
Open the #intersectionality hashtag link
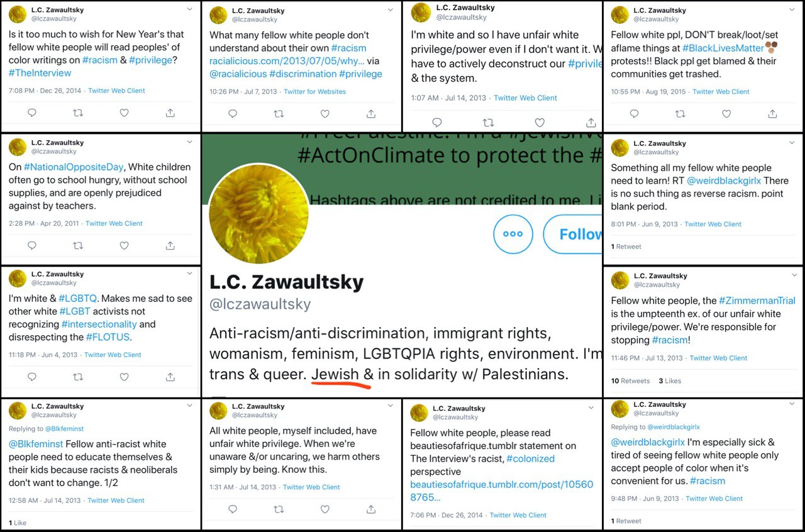tap(99, 324)
